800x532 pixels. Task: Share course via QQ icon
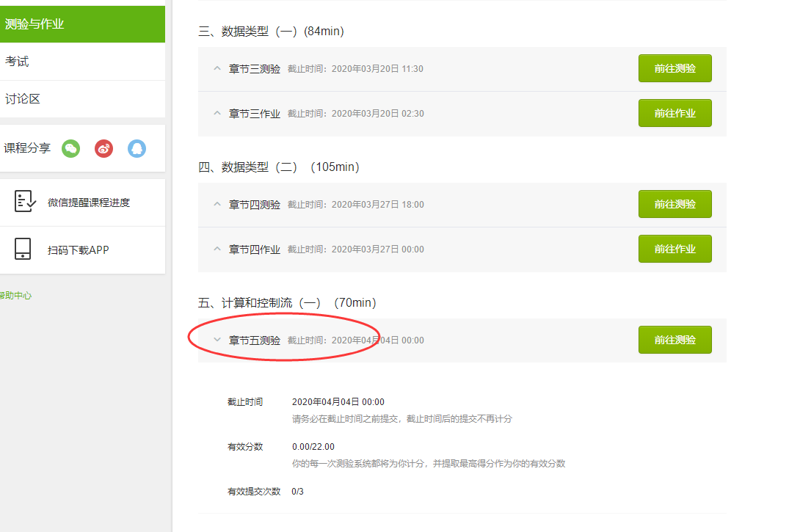pos(137,148)
